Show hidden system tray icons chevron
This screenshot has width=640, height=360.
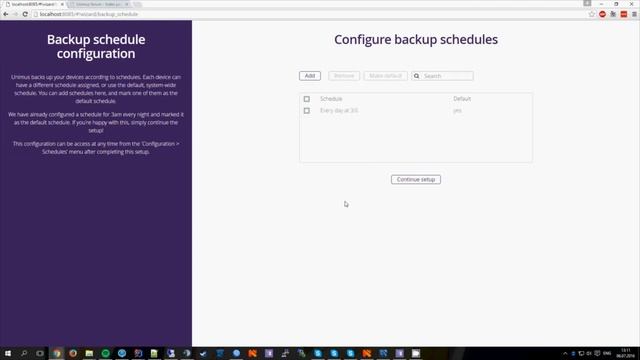565,353
